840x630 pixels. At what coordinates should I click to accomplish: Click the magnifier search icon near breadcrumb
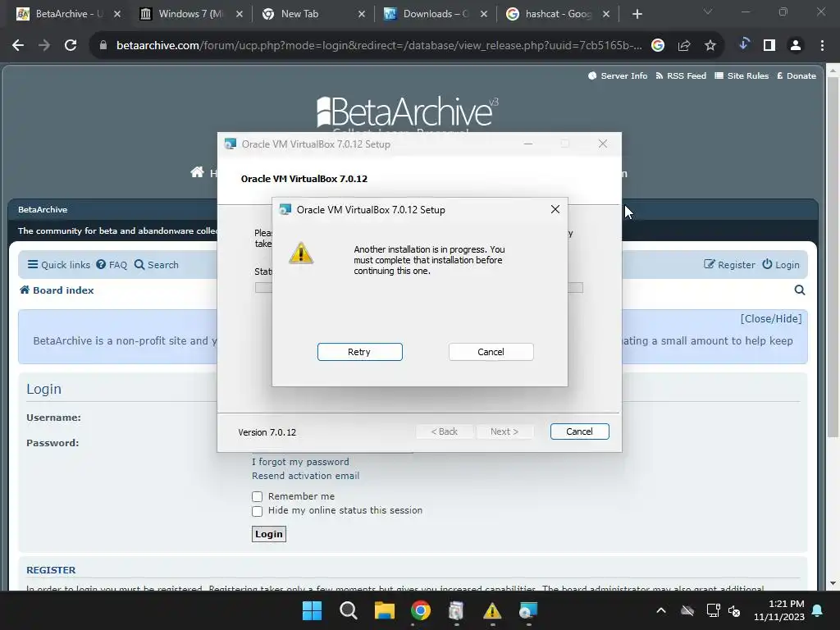click(799, 290)
